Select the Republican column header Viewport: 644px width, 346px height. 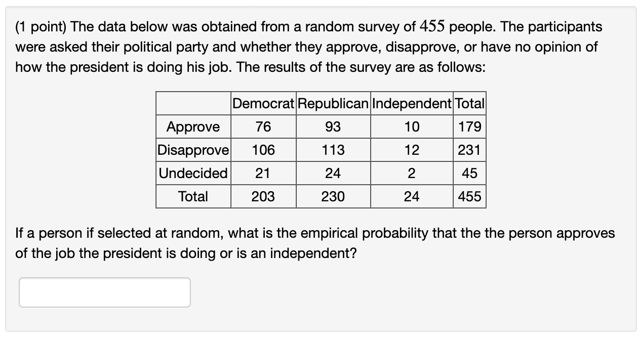pyautogui.click(x=333, y=103)
